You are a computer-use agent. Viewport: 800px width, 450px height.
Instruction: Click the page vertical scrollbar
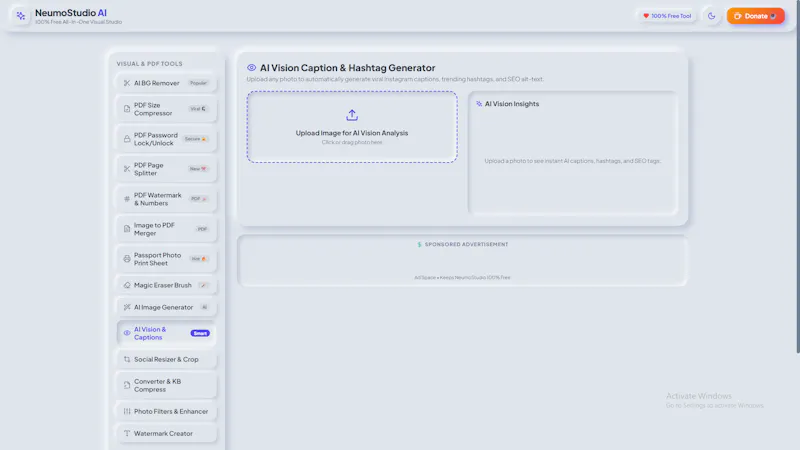(x=798, y=176)
